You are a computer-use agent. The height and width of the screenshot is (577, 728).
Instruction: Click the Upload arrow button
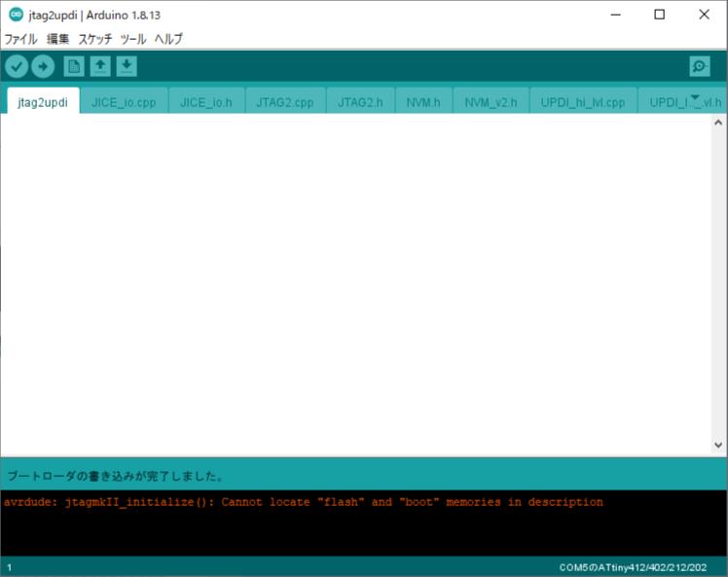click(x=43, y=67)
